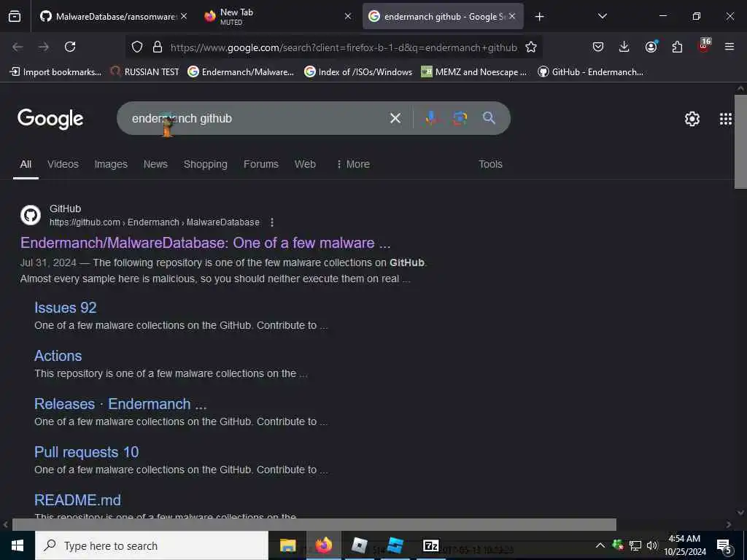Image resolution: width=747 pixels, height=560 pixels.
Task: Open the Actions sitelink
Action: 58,356
